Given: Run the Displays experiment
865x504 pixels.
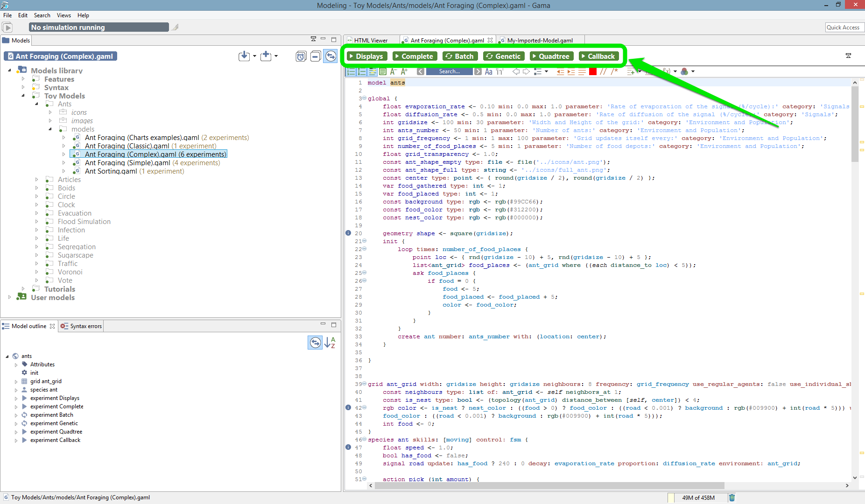Looking at the screenshot, I should (x=367, y=56).
